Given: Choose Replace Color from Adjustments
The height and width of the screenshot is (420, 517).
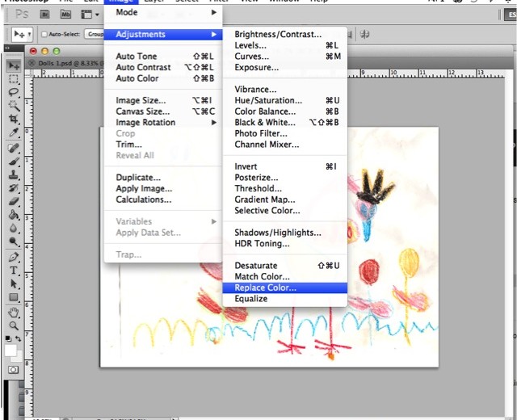Looking at the screenshot, I should (285, 288).
